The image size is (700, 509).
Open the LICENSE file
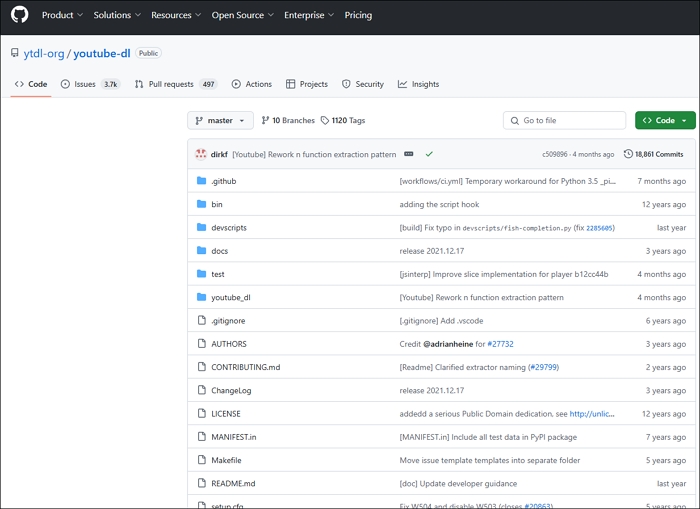point(225,413)
